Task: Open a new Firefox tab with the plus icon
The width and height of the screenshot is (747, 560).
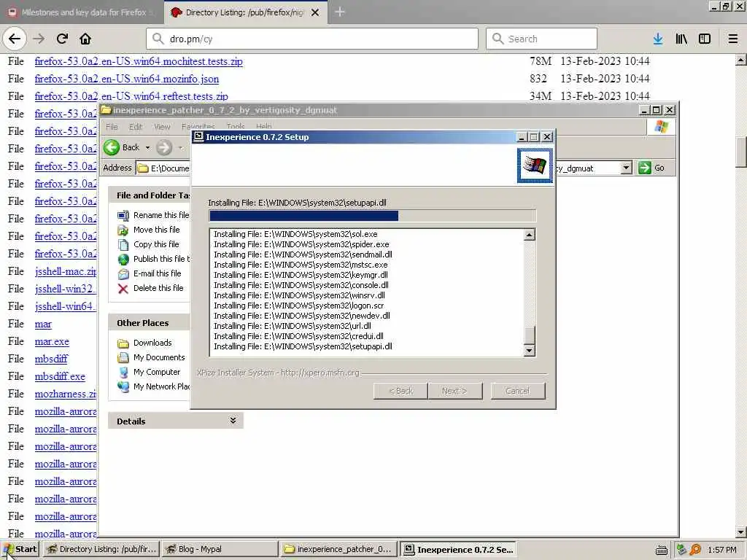Action: [340, 12]
